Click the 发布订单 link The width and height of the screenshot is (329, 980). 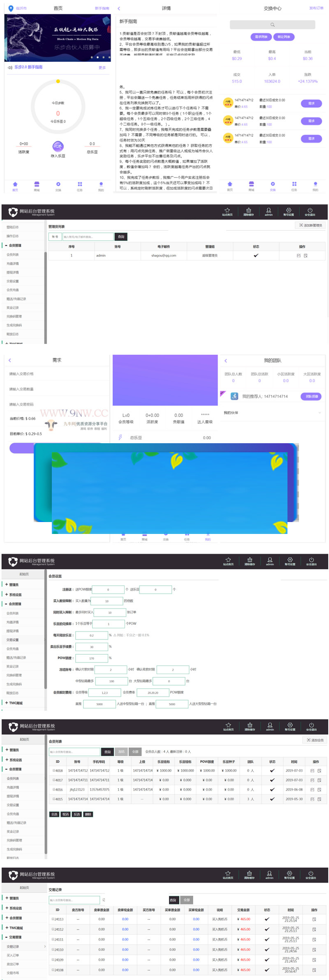click(316, 8)
